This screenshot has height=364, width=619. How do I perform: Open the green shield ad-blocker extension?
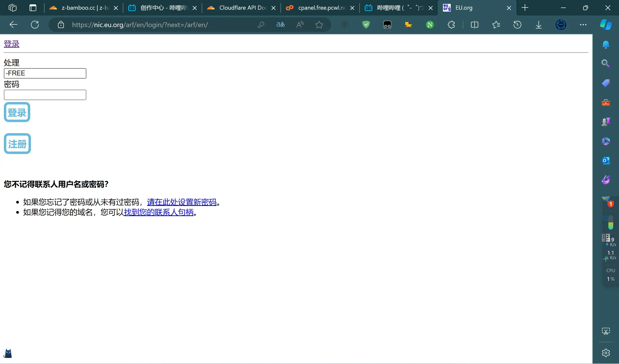[366, 25]
